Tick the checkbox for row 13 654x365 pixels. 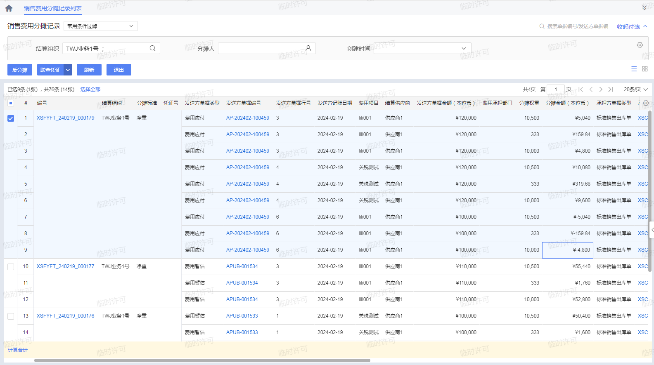pyautogui.click(x=11, y=316)
